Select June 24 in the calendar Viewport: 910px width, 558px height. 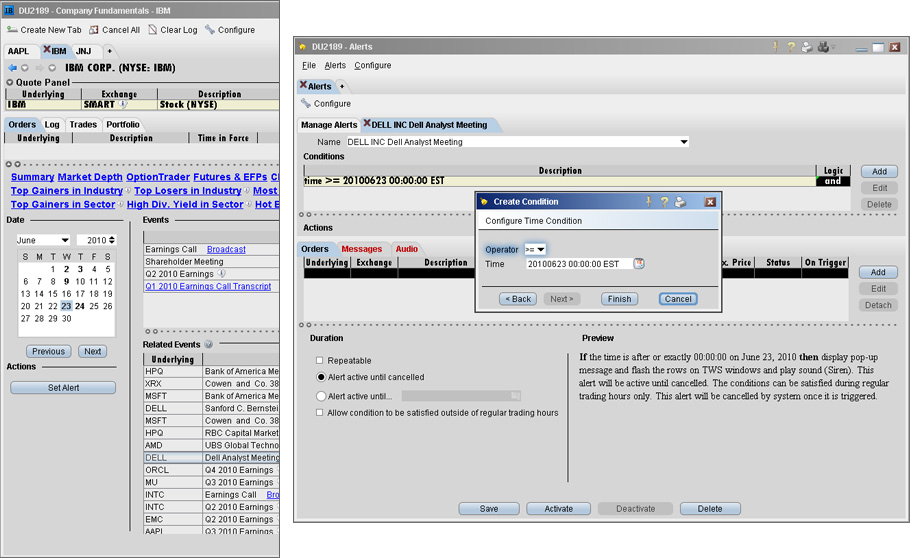click(x=80, y=306)
